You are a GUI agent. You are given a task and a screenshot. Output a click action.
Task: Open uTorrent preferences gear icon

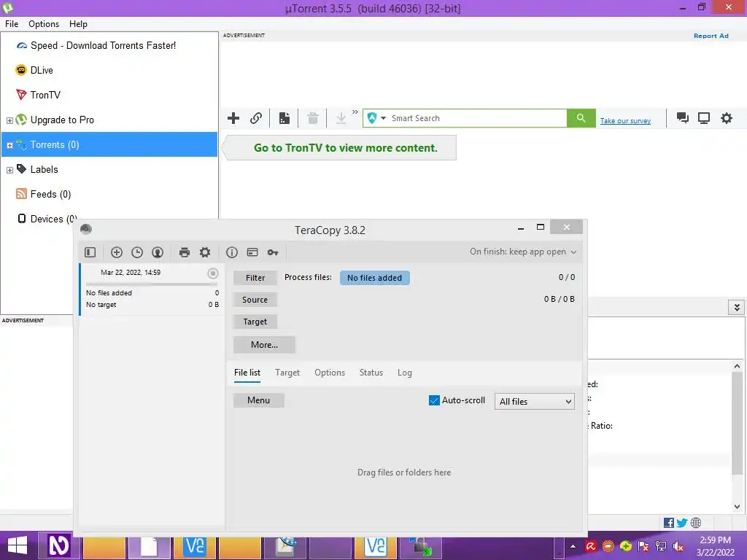pos(726,118)
